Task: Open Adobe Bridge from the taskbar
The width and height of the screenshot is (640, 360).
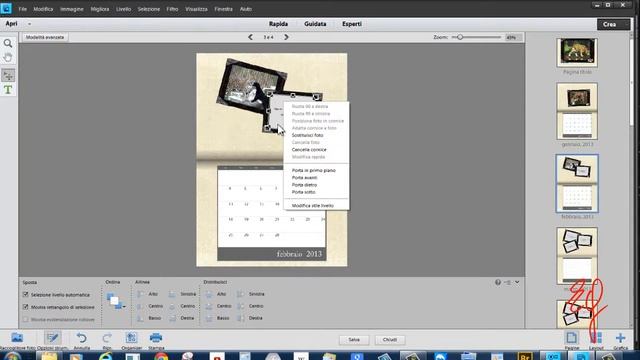Action: click(524, 356)
